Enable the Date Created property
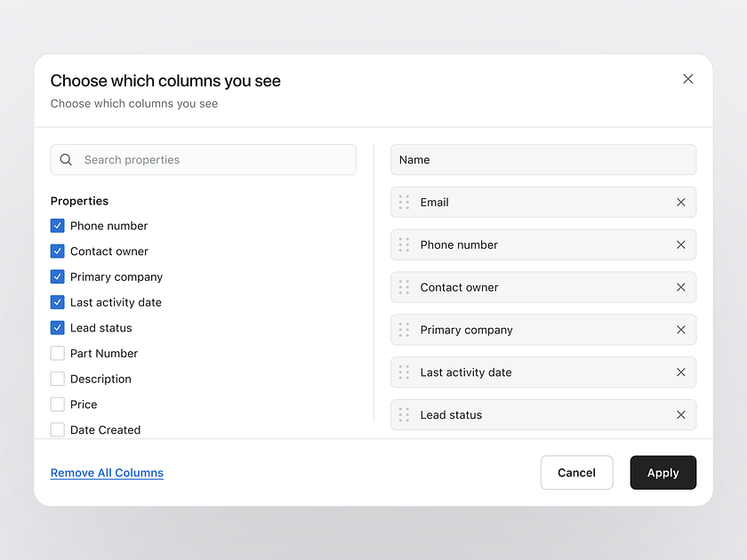 point(57,429)
